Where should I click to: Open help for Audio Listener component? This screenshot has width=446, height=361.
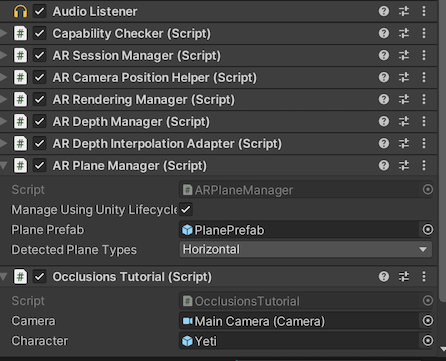click(384, 11)
